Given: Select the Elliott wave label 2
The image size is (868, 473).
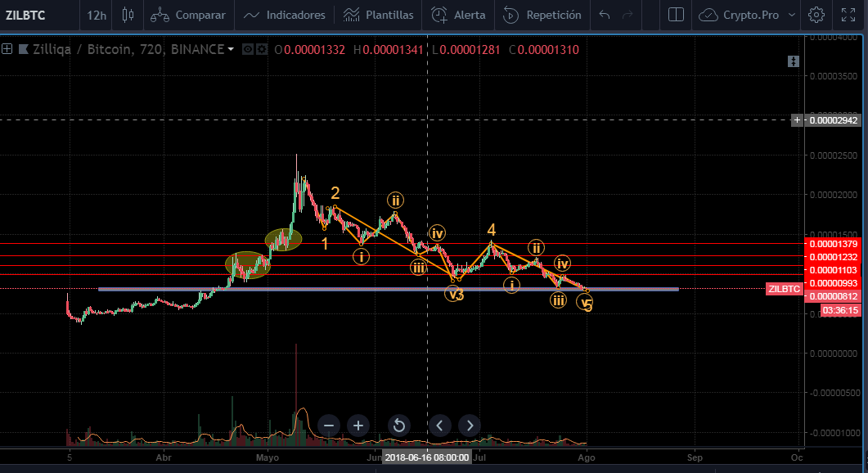Looking at the screenshot, I should (335, 193).
